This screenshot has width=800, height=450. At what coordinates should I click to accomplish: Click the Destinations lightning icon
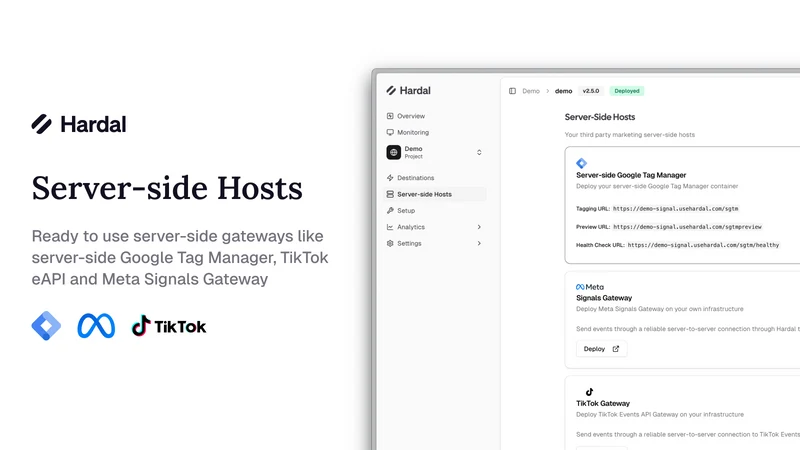pos(390,178)
